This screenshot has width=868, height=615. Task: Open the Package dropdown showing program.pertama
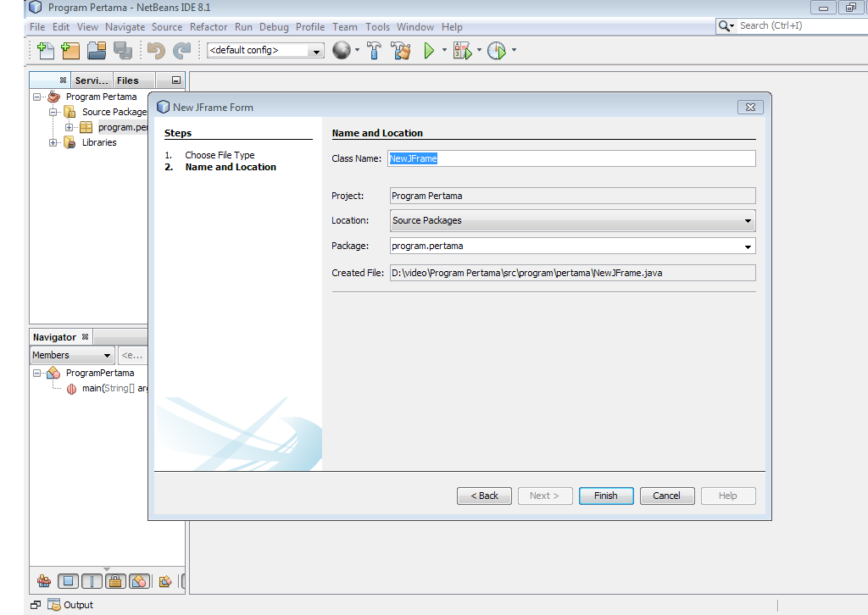pos(747,246)
